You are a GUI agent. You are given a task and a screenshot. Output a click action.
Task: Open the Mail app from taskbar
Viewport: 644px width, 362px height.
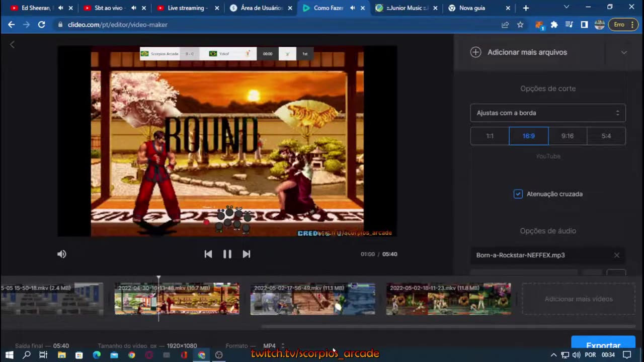point(114,355)
